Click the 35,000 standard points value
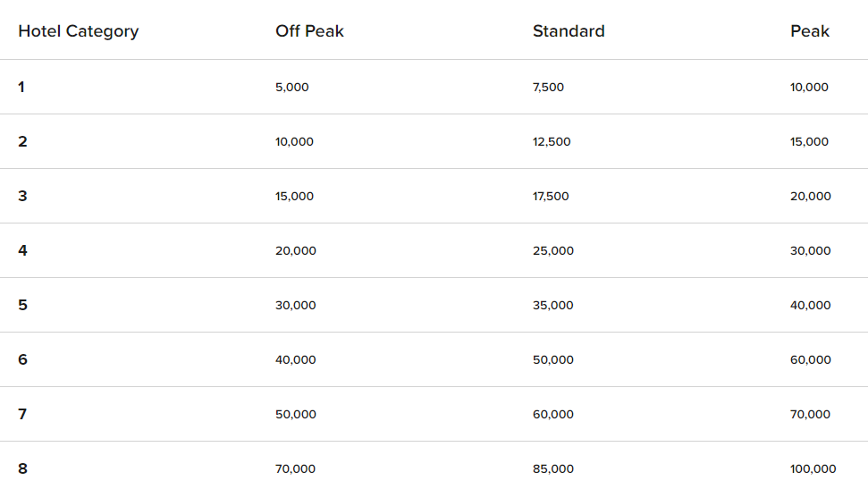868x489 pixels. (x=553, y=305)
